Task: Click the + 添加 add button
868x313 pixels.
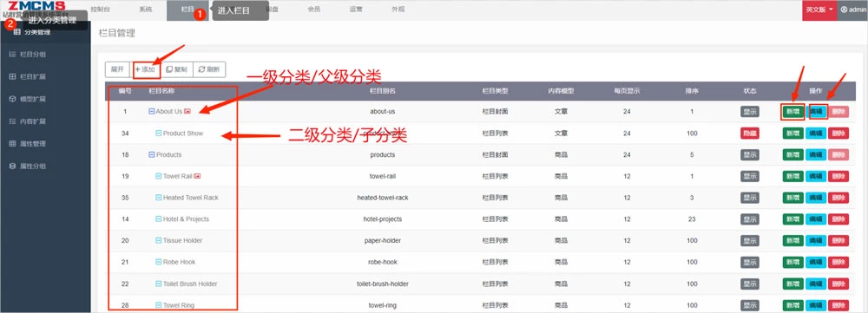Action: (x=145, y=69)
